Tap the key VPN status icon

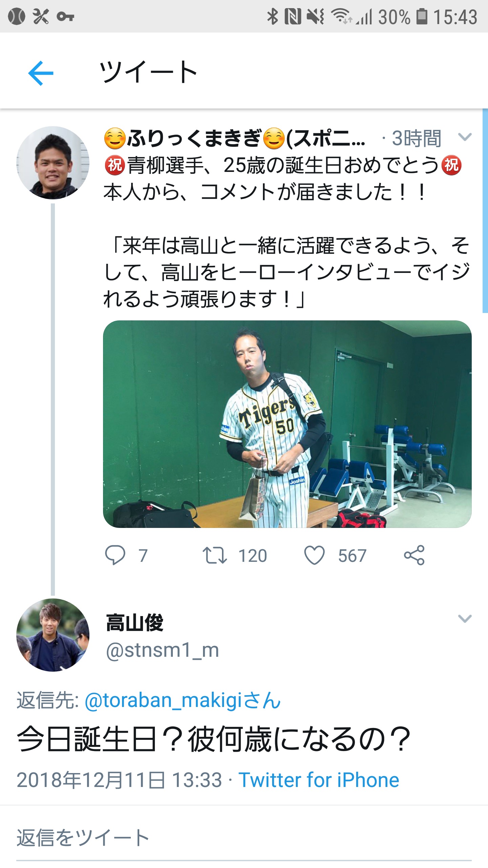pos(65,16)
